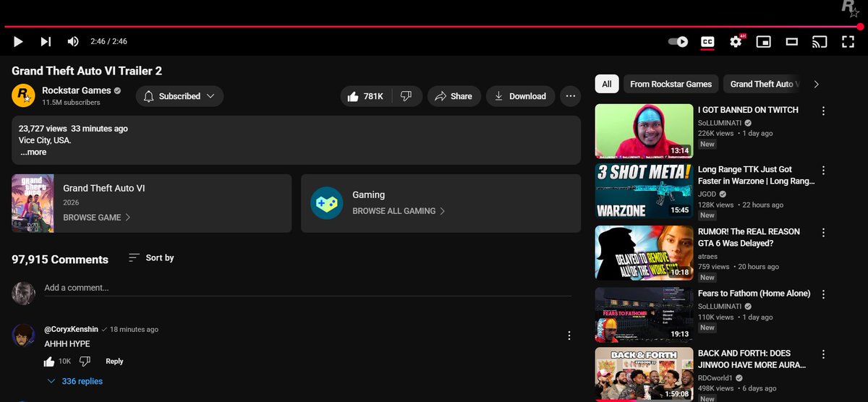
Task: Click the RDCworld1 channel name
Action: [x=715, y=378]
